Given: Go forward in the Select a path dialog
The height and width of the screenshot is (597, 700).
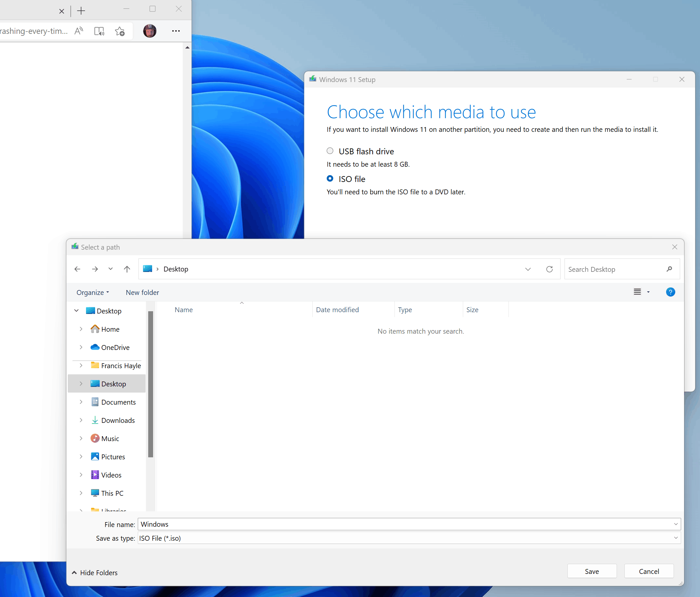Looking at the screenshot, I should 95,269.
